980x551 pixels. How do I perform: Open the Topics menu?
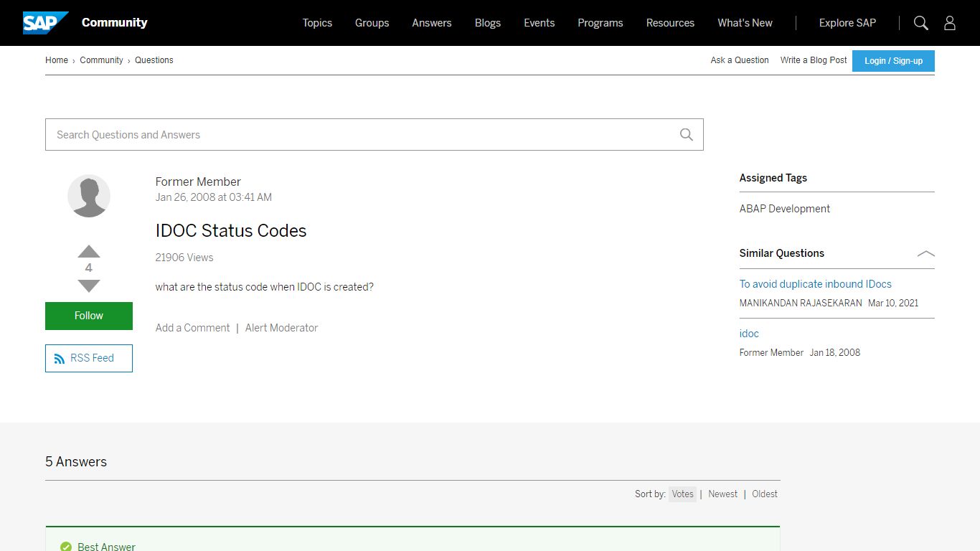[317, 23]
